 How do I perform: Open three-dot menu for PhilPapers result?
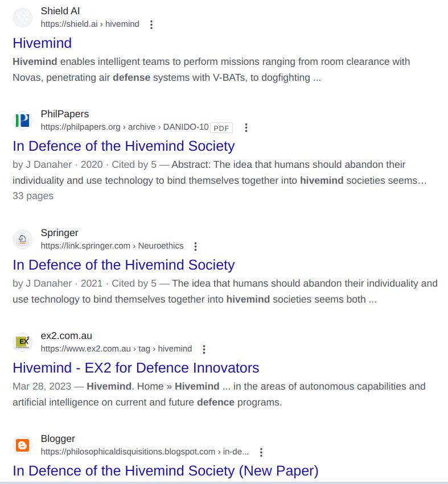coord(246,127)
